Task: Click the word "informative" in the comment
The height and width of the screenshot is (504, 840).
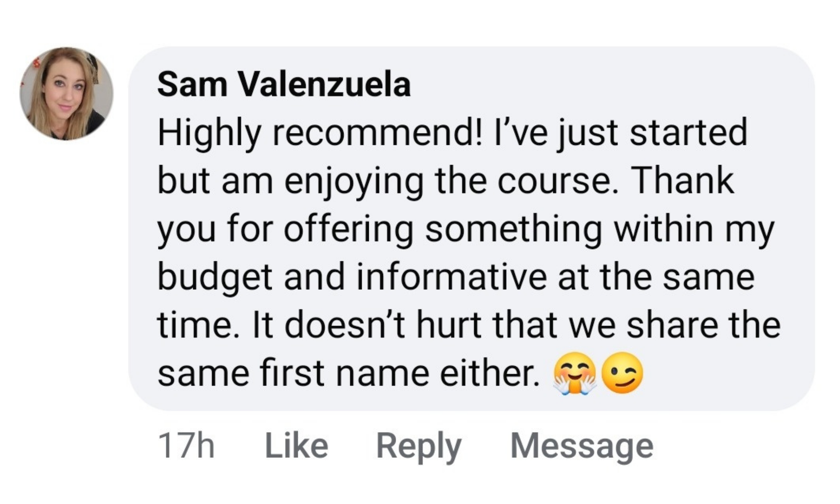Action: coord(451,278)
